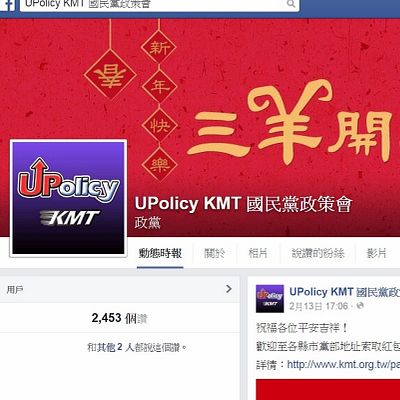Click the page title UPolicy KMT 國民黨政策會
Screen dimensions: 400x400
[x=243, y=204]
